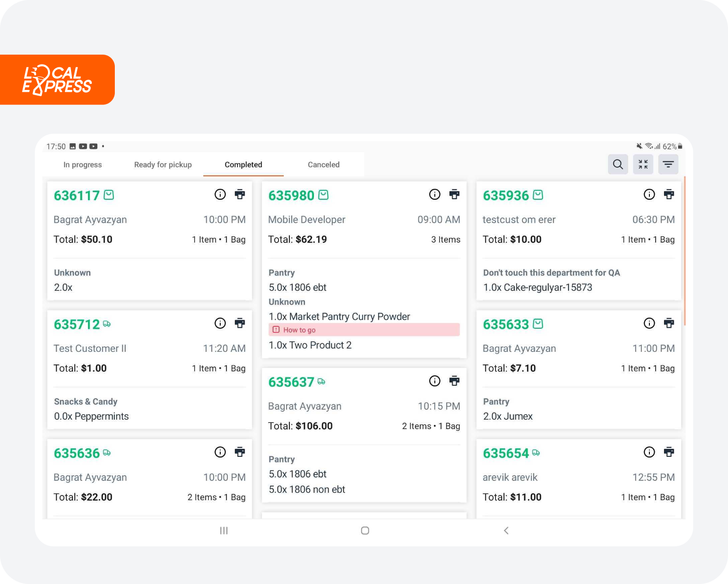728x584 pixels.
Task: Open order search
Action: 618,164
